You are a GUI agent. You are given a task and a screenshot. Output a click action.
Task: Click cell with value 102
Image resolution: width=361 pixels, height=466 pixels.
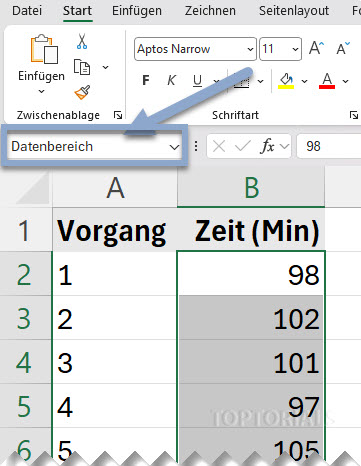(x=251, y=318)
